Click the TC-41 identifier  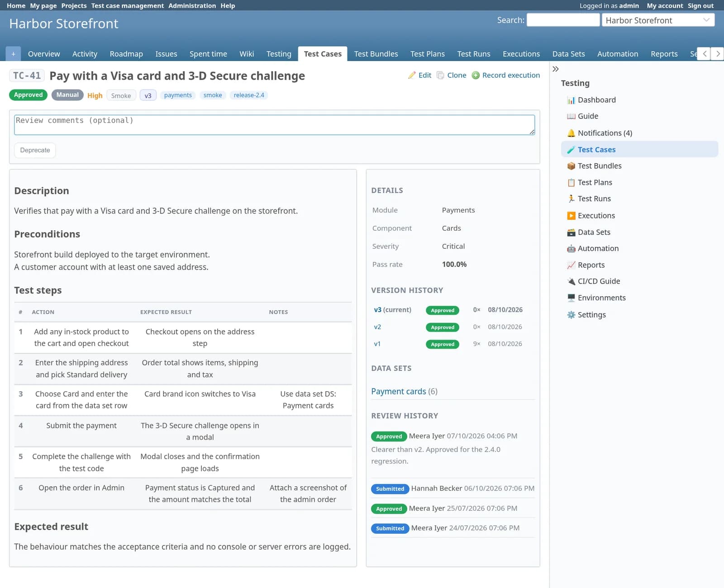27,76
